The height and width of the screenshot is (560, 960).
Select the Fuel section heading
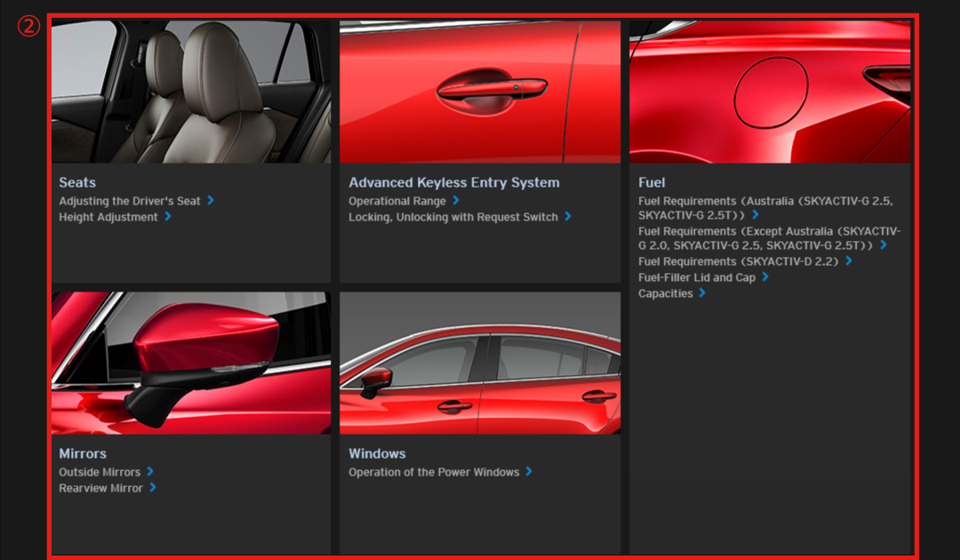pyautogui.click(x=652, y=182)
